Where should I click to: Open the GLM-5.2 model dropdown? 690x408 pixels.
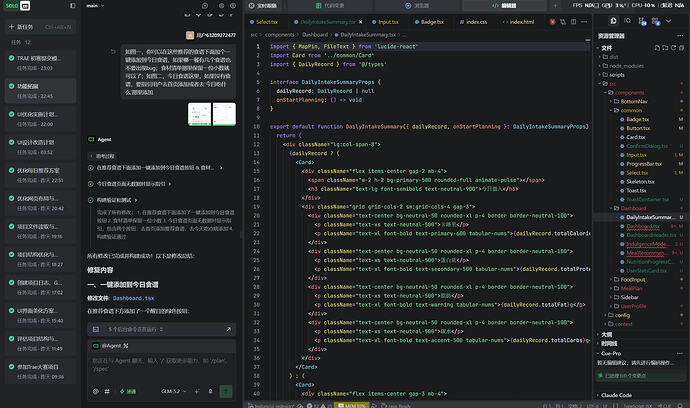click(x=173, y=391)
